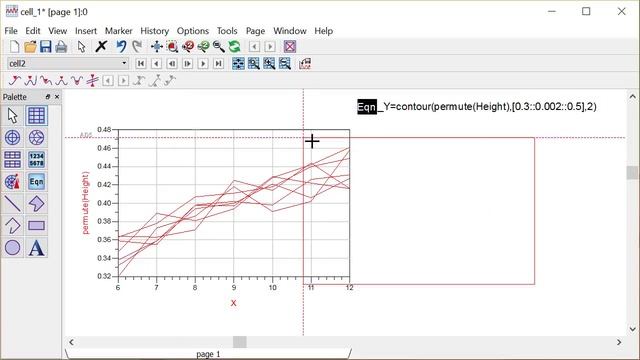Open the Edit menu
Screen dimensions: 640x360
point(33,31)
